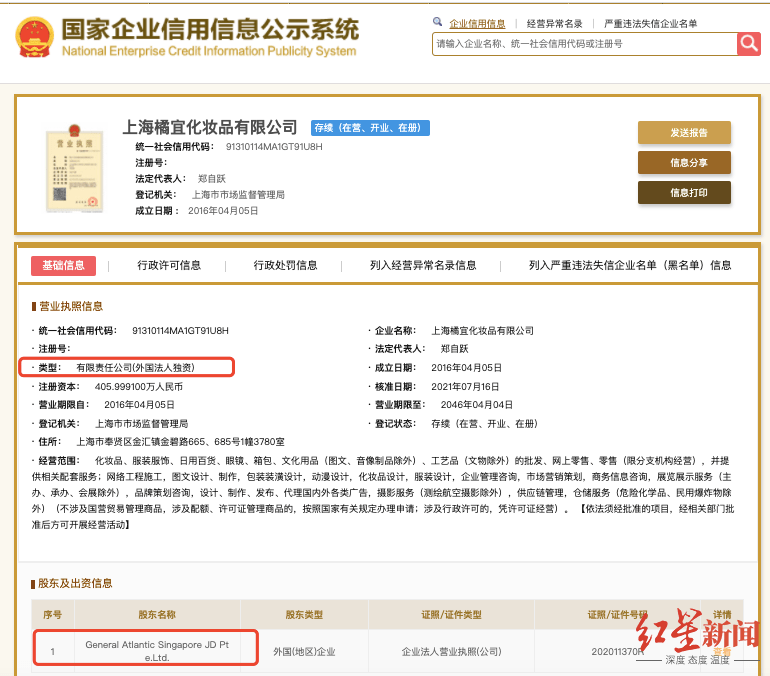
Task: Select the 经营异常名录 search category
Action: [554, 24]
